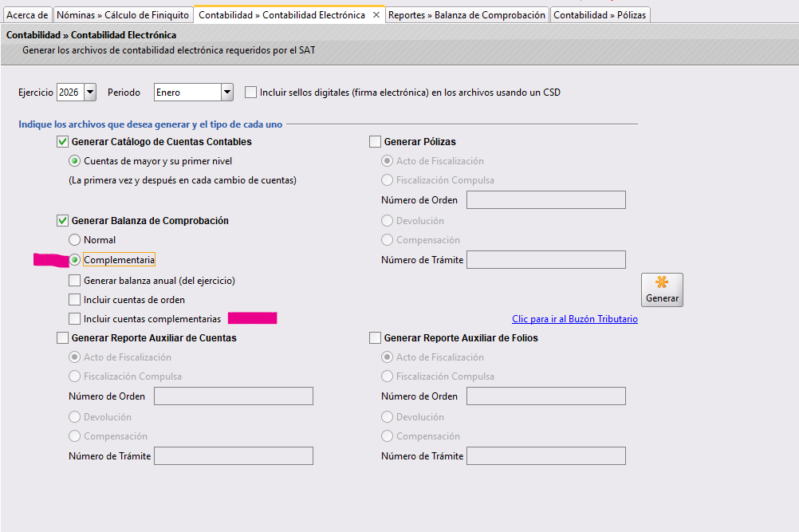Expand the Periodo month dropdown arrow
This screenshot has width=799, height=532.
tap(227, 93)
